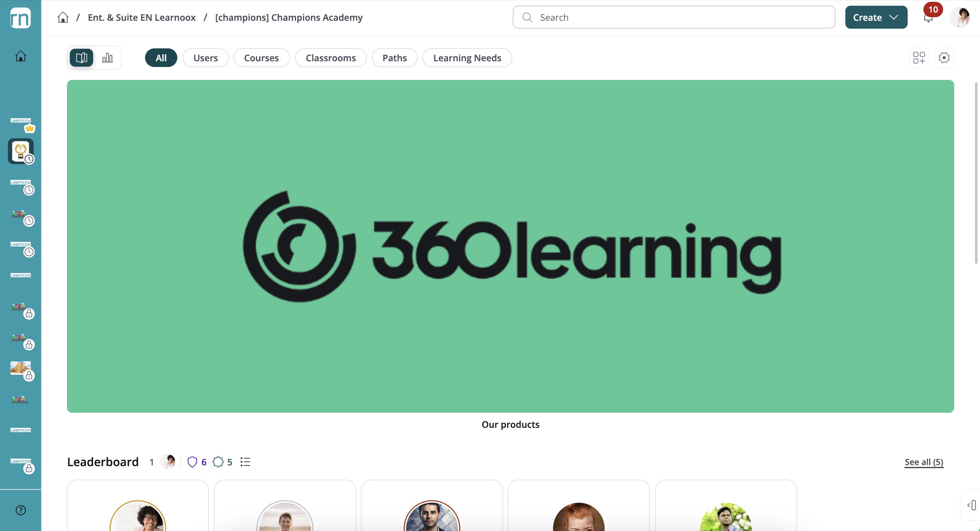Viewport: 980px width, 531px height.
Task: Open card of man with green background
Action: 726,506
